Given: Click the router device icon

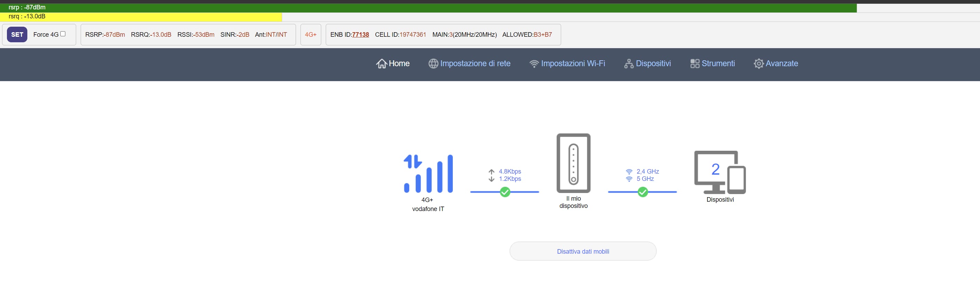Looking at the screenshot, I should click(x=573, y=163).
